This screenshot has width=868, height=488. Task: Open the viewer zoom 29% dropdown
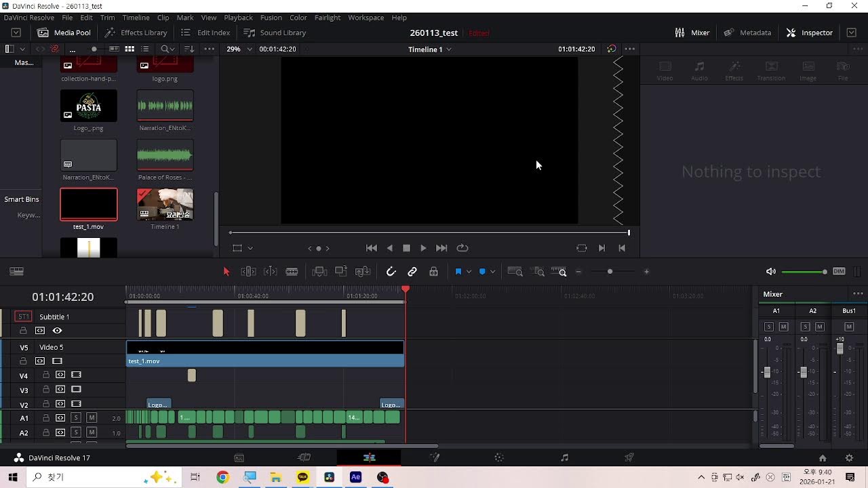coord(239,49)
